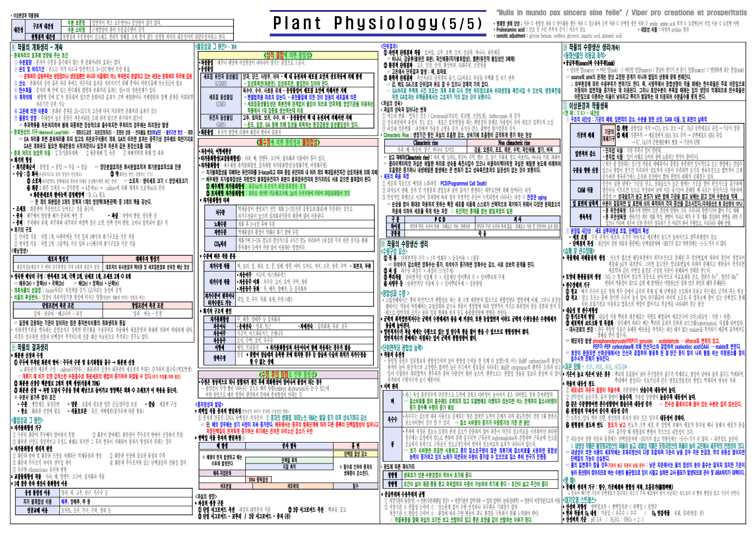Click the '<단위결과>' section heading
Viewport: 756px width, 534px height.
pos(390,46)
